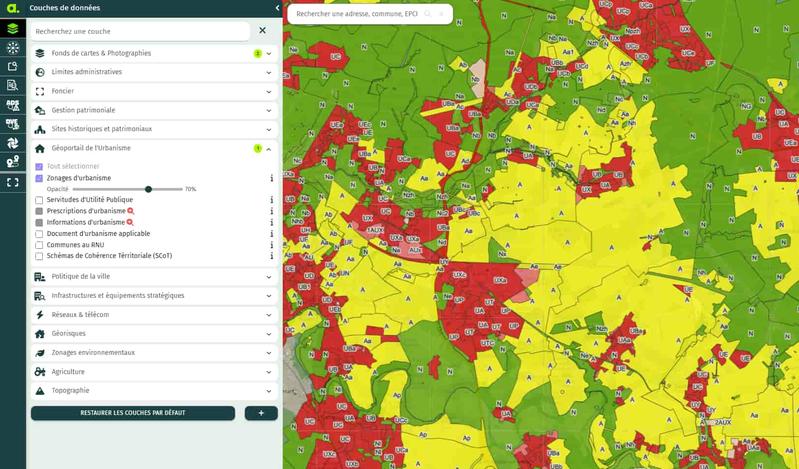
Task: Enable Schémas de Cohérence Territoriale layer
Action: 39,256
